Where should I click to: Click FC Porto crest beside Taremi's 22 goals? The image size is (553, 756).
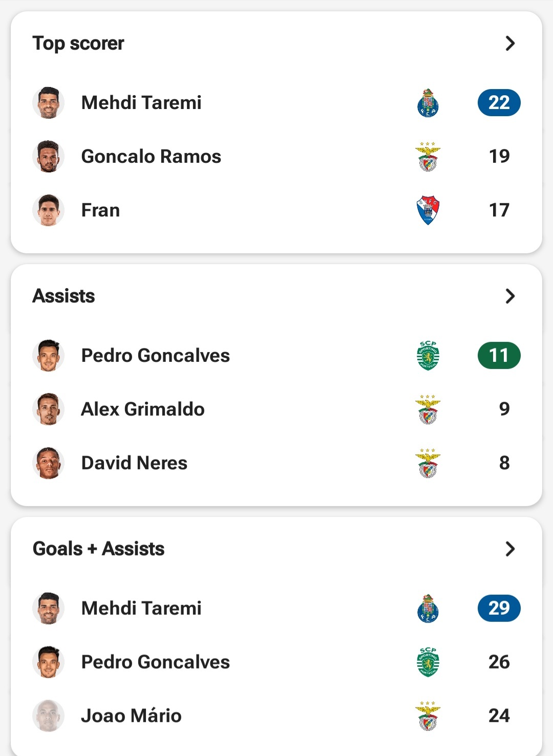coord(428,103)
